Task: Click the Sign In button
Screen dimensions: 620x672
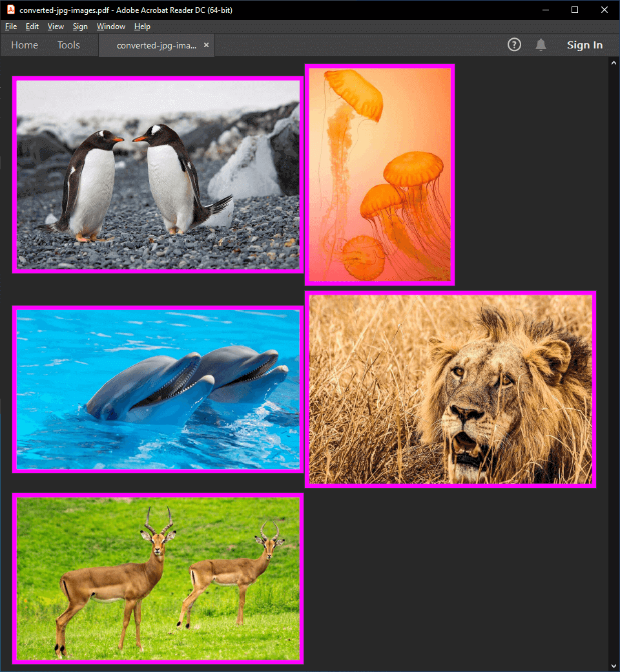Action: click(x=584, y=45)
